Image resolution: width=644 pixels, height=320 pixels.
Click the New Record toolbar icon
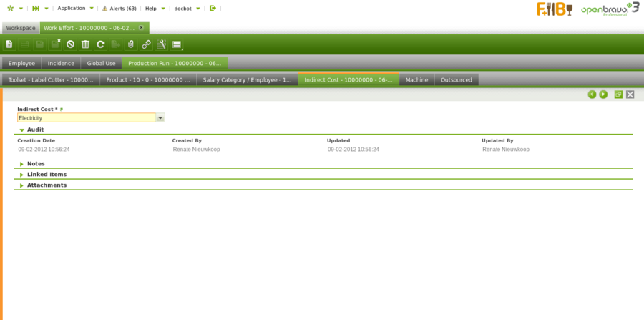tap(9, 44)
